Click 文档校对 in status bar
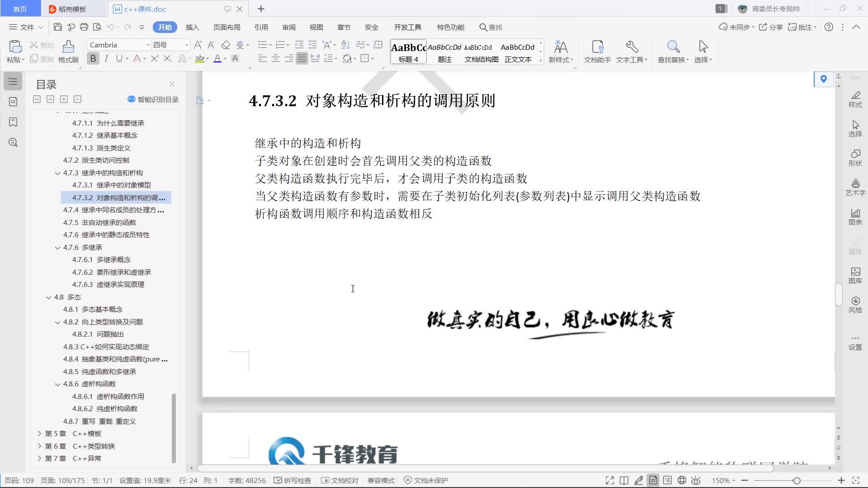The image size is (868, 488). click(340, 480)
